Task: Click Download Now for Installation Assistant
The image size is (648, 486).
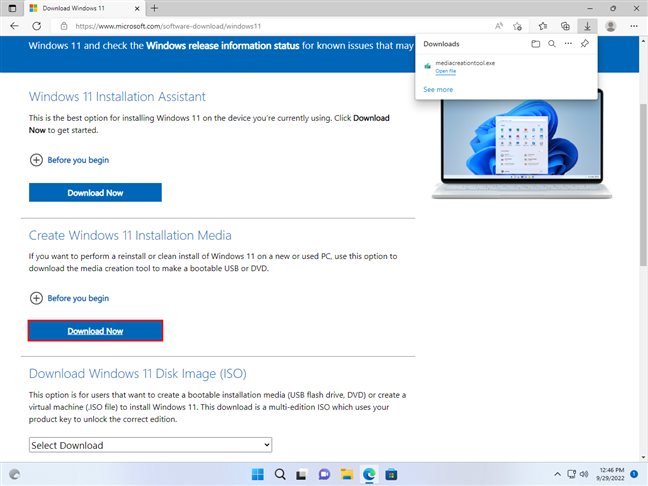Action: pos(95,193)
